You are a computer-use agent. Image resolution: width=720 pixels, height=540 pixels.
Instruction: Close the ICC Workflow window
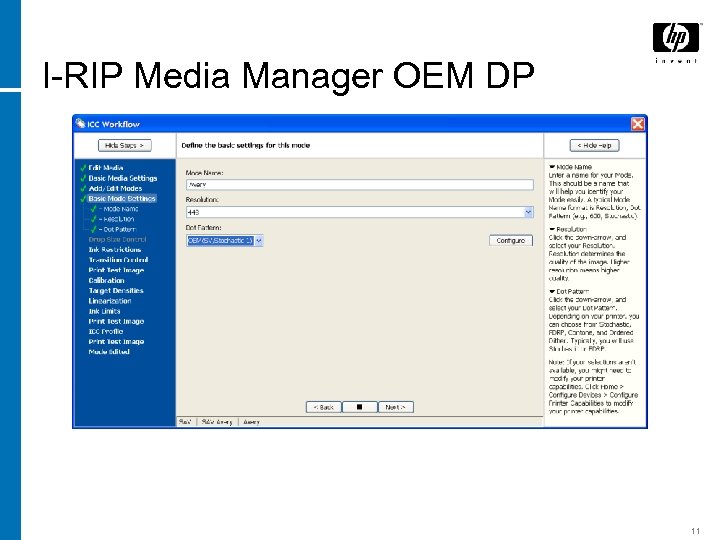638,124
